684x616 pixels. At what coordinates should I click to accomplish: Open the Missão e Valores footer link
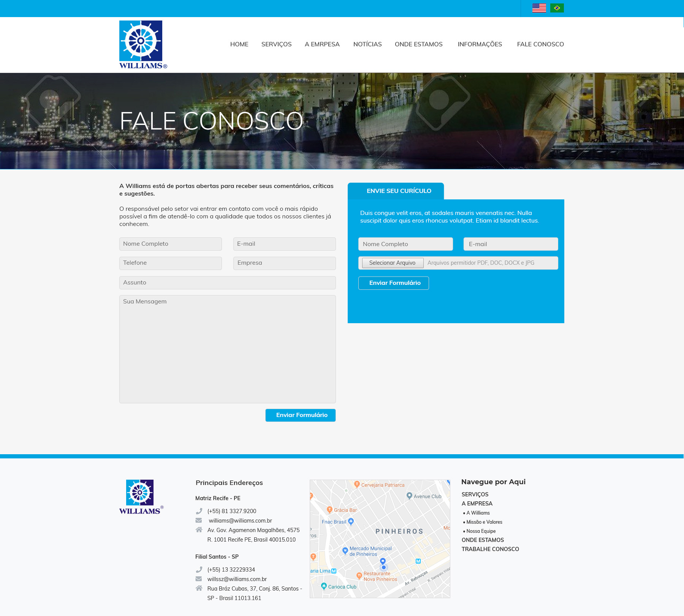tap(484, 522)
